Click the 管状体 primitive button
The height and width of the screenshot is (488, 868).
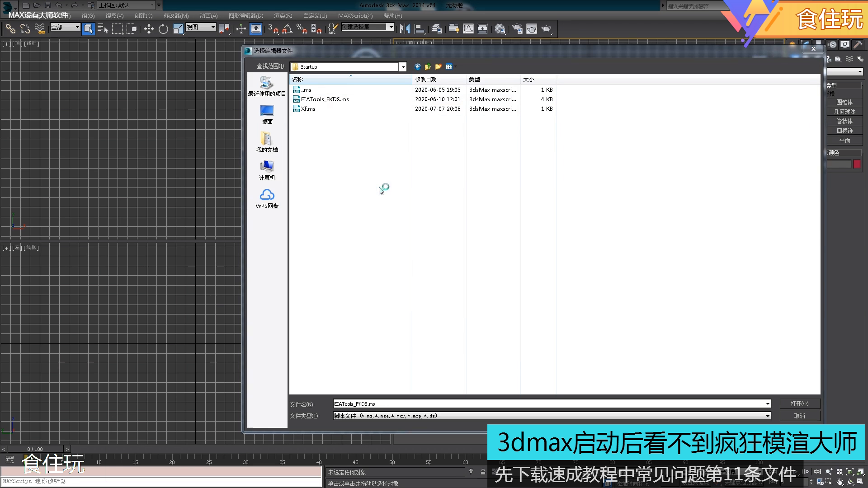point(844,121)
